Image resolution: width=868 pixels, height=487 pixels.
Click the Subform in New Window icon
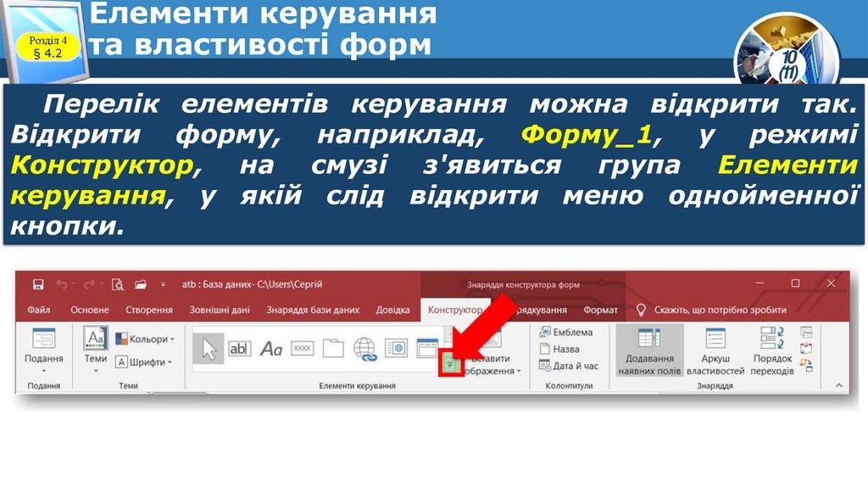coord(807,333)
